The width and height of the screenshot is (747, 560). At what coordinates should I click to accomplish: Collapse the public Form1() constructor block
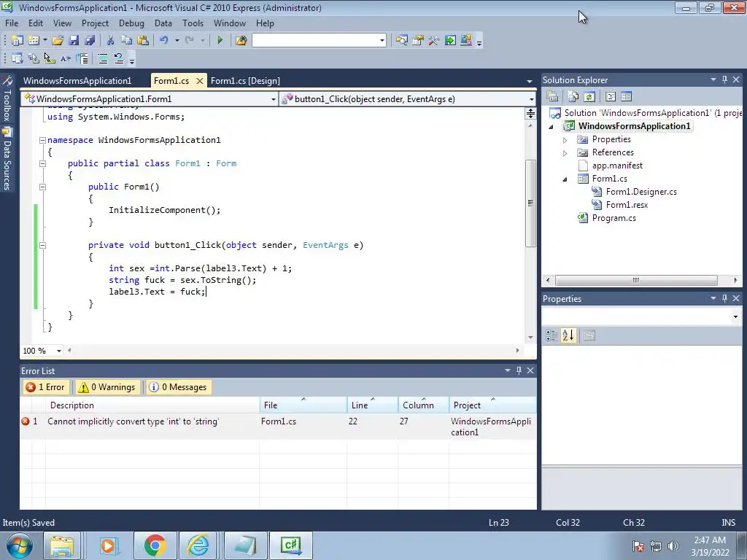coord(42,187)
